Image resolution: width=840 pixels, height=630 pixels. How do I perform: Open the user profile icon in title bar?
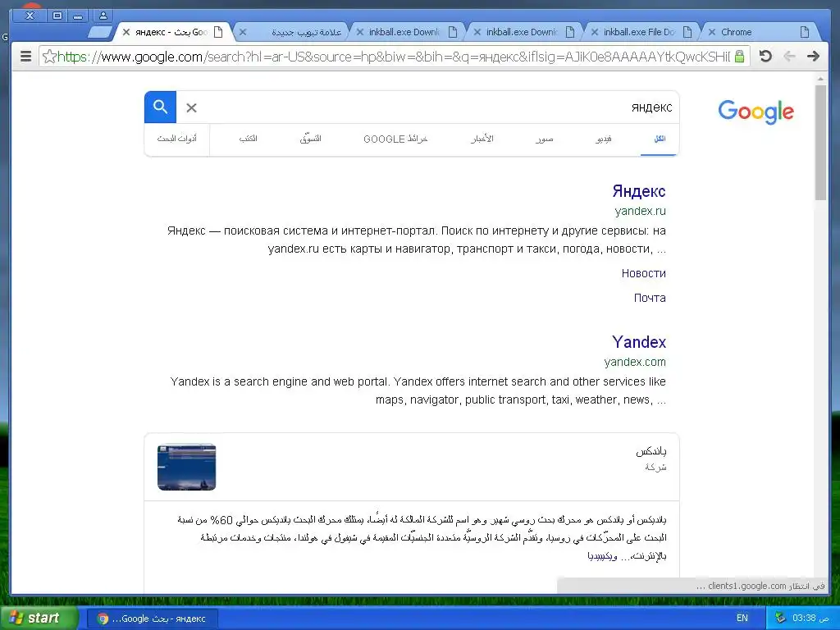(103, 16)
